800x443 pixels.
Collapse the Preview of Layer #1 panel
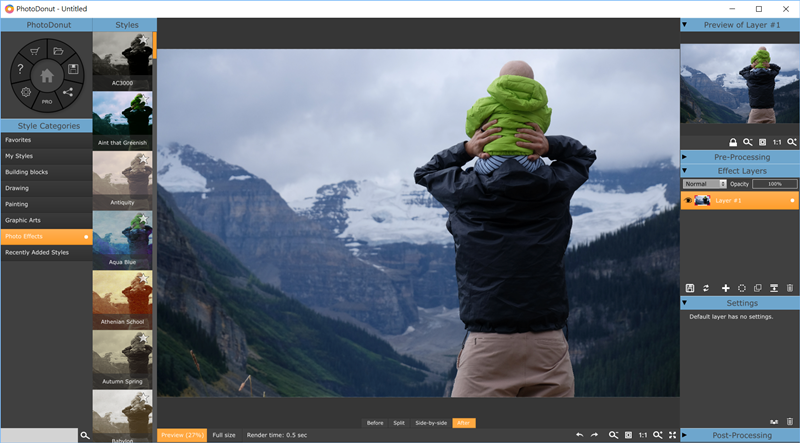685,24
